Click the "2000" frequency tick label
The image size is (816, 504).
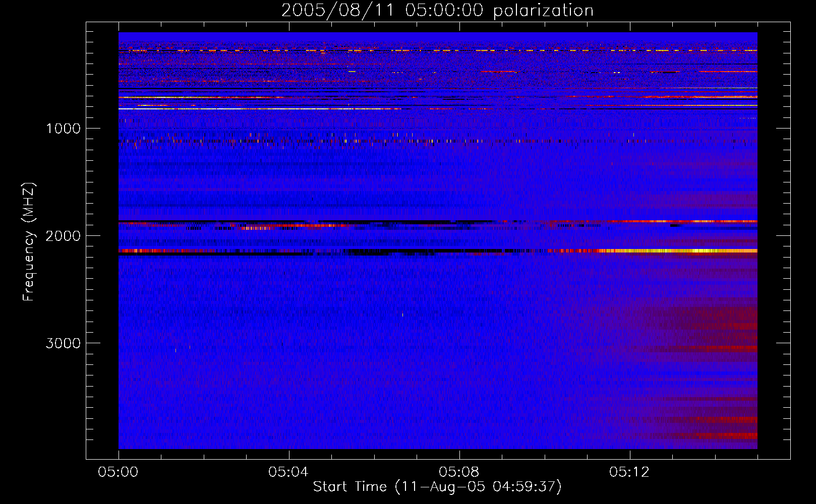tap(63, 236)
